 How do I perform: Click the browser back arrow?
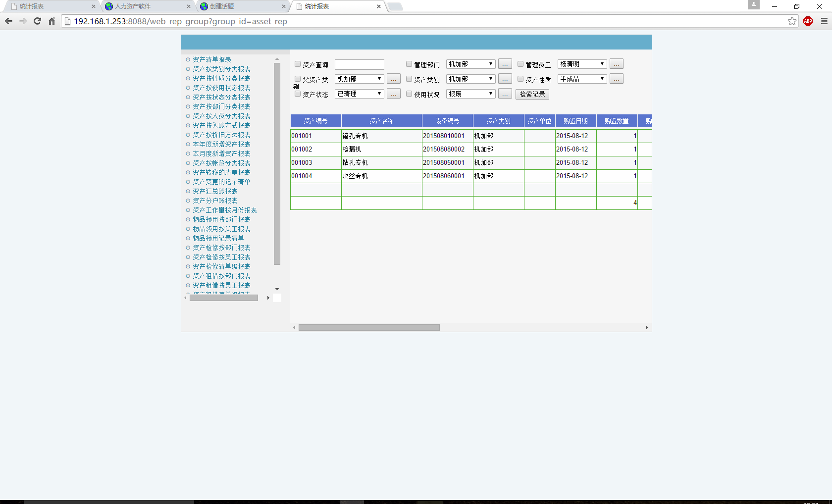coord(8,21)
